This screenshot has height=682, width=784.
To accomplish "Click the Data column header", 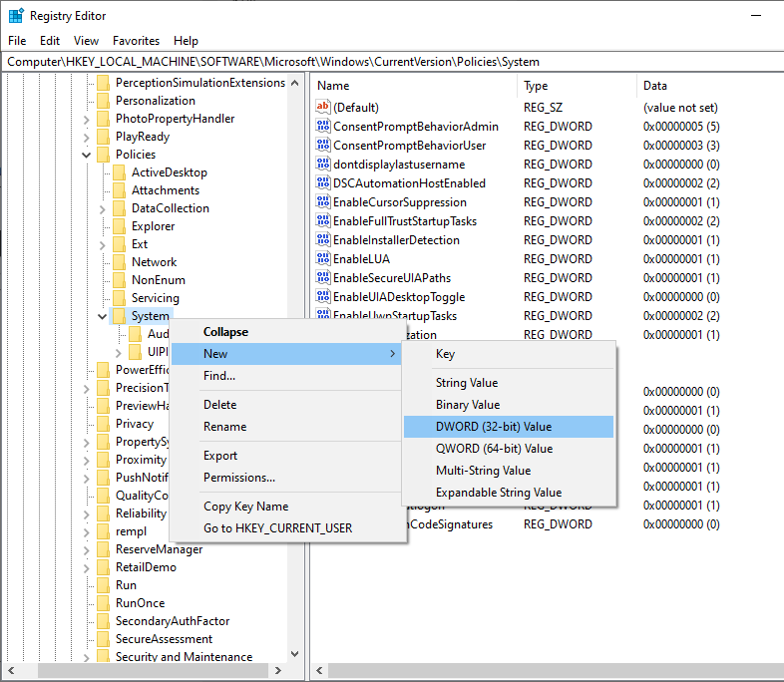I will [x=654, y=86].
